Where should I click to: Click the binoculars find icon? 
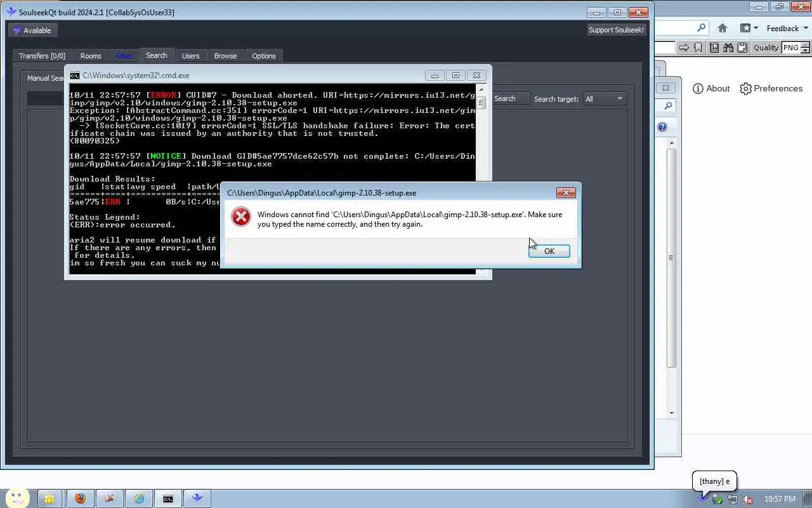coord(728,48)
